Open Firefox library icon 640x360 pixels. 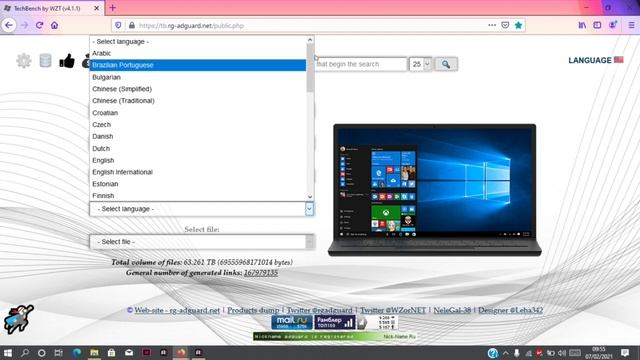coord(582,25)
